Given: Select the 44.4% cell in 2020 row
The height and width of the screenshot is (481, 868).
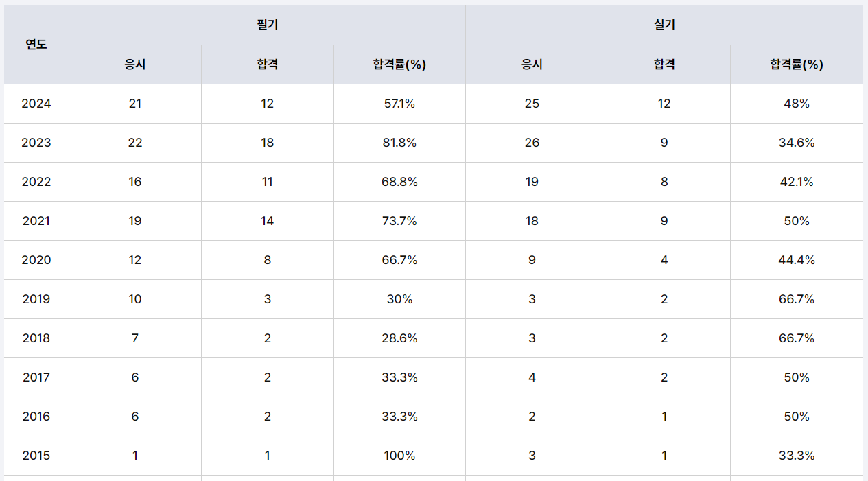Looking at the screenshot, I should [796, 260].
